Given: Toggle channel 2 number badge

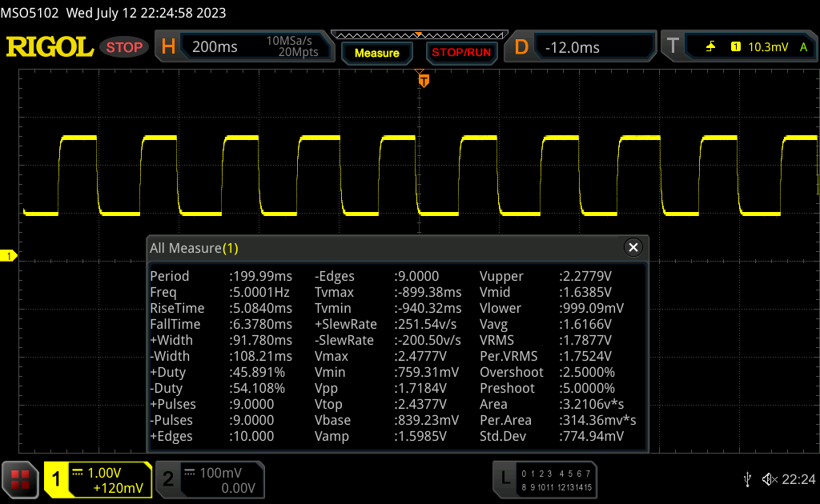Looking at the screenshot, I should (x=168, y=479).
